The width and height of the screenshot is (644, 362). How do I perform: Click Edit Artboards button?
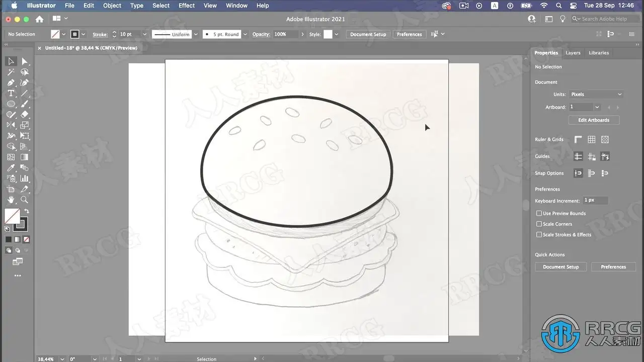pos(594,120)
